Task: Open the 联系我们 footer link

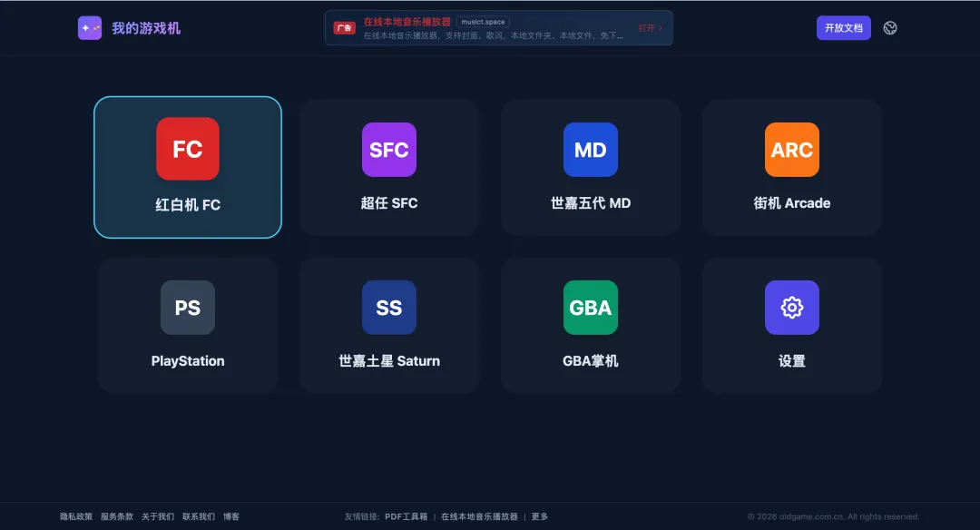Action: pyautogui.click(x=199, y=517)
